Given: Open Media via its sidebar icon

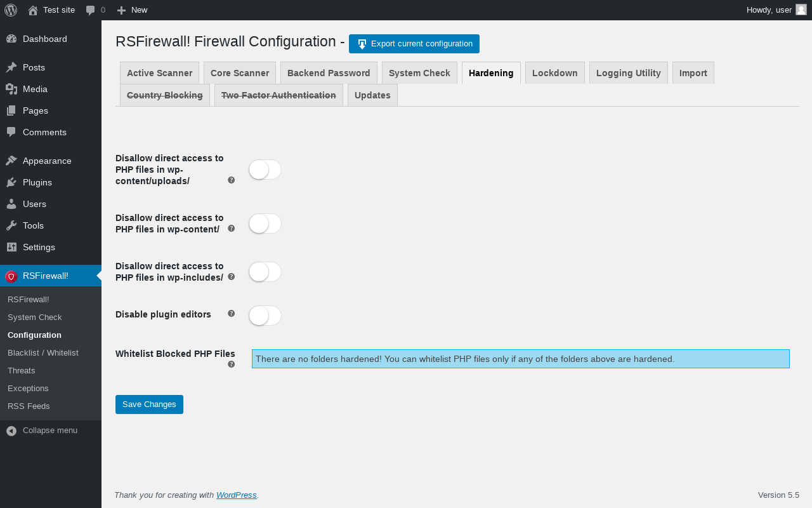Looking at the screenshot, I should pos(11,89).
